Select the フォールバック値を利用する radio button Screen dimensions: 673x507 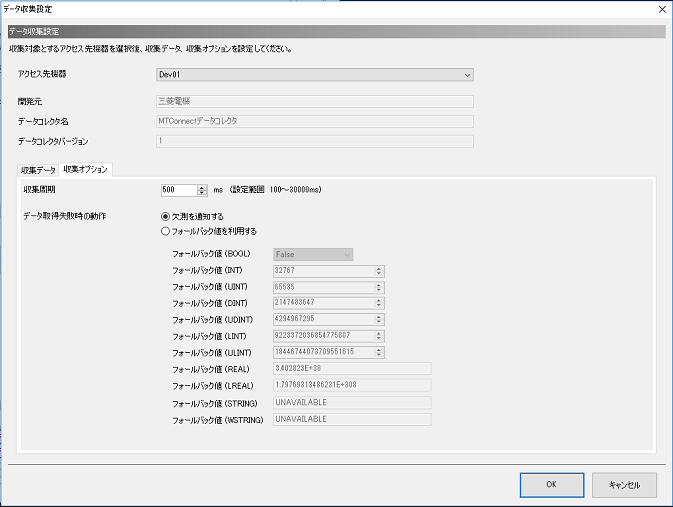click(165, 231)
